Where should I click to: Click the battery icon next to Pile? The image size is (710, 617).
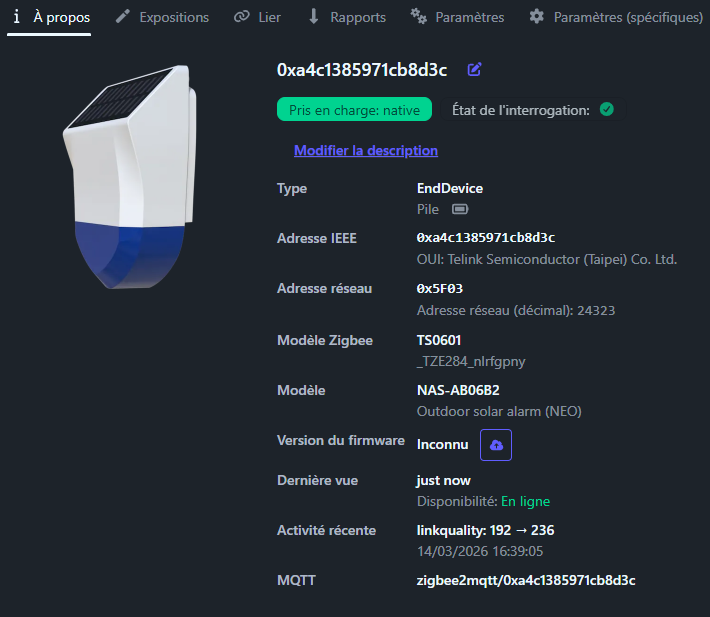[x=460, y=210]
